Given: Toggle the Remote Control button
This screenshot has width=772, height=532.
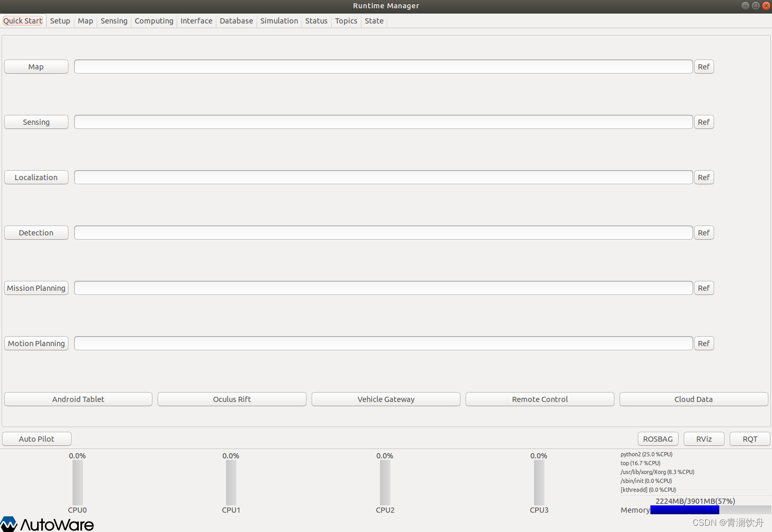Looking at the screenshot, I should point(540,399).
